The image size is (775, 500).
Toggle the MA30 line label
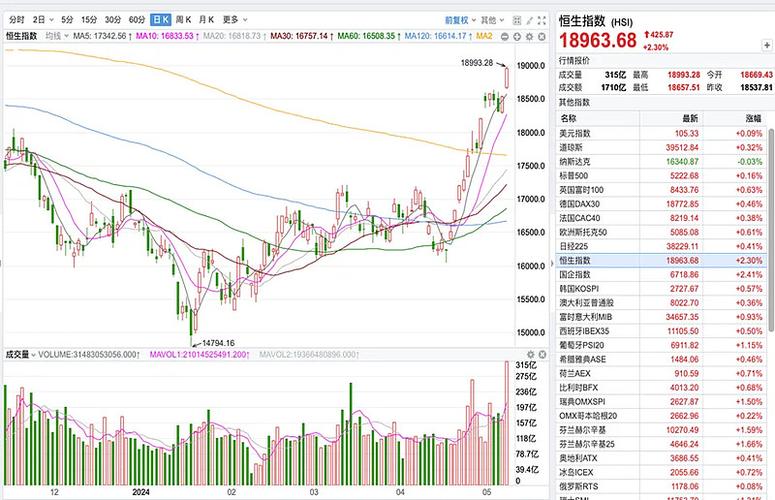click(302, 36)
